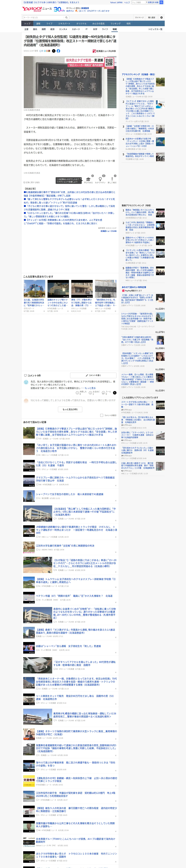Click the blue avatar of the first commenter
186x868 pixels.
click(26, 382)
